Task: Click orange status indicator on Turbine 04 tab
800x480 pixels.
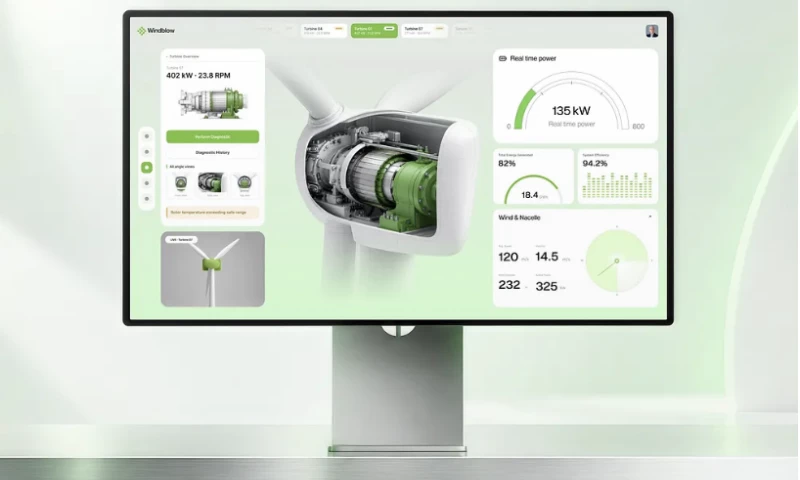Action: (339, 29)
